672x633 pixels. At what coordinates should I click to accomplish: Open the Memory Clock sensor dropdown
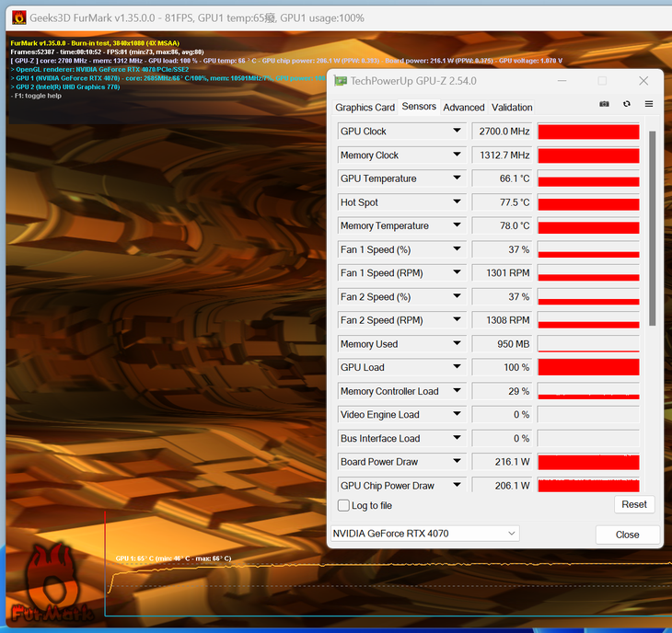coord(457,155)
